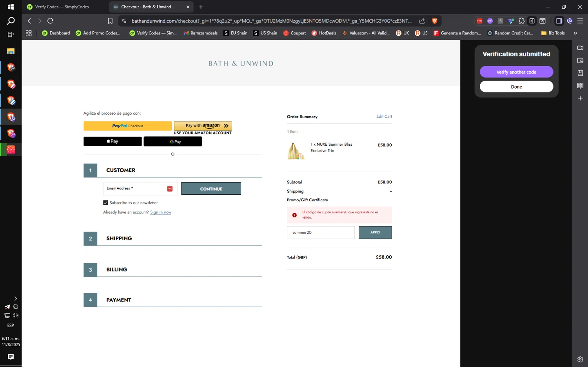Open the Payment step header
The image size is (588, 367).
[x=172, y=300]
